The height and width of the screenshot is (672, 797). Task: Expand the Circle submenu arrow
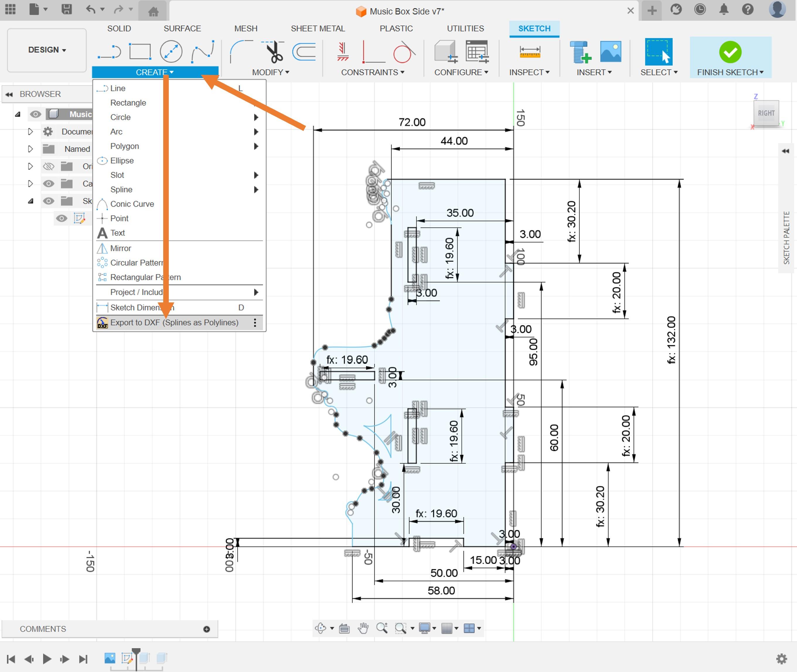256,117
